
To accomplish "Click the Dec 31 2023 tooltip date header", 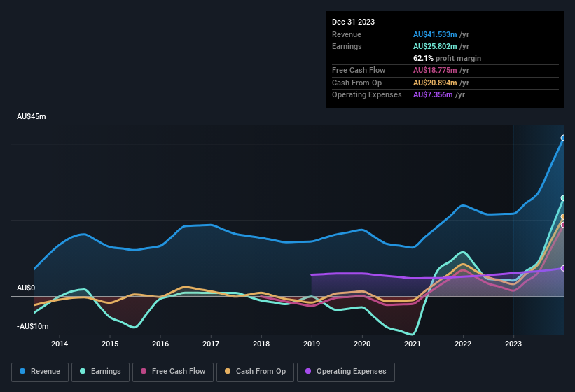I will [x=353, y=22].
